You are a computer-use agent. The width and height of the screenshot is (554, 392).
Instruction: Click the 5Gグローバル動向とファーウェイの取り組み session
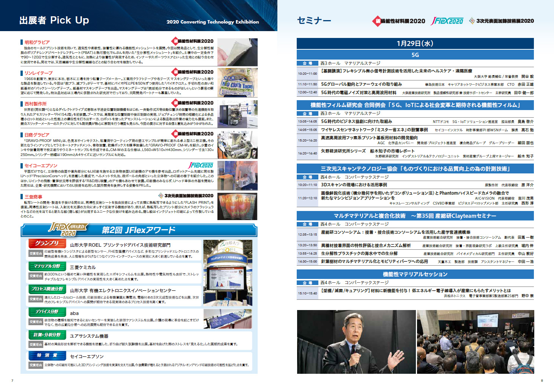[362, 84]
